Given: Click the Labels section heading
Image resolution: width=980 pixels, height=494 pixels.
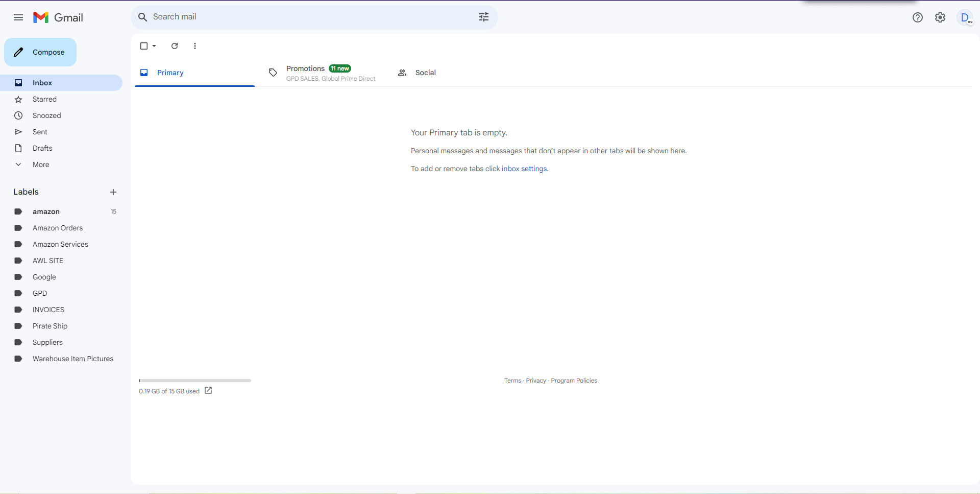Looking at the screenshot, I should [26, 192].
